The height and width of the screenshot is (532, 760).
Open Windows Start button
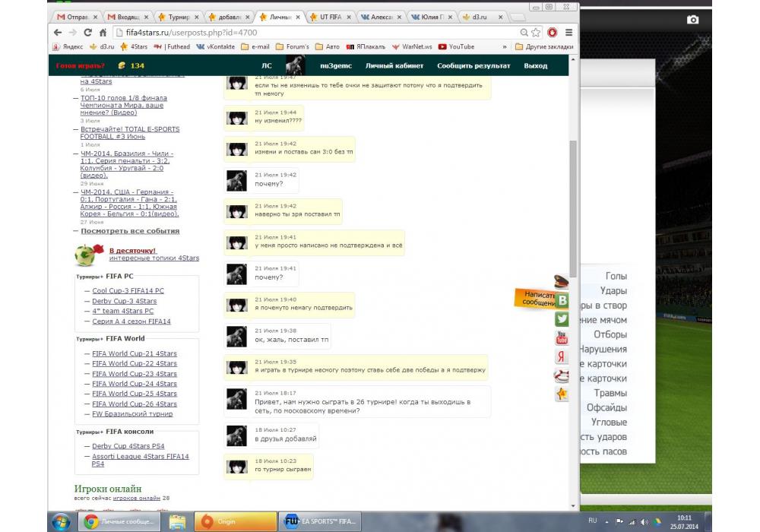point(61,522)
